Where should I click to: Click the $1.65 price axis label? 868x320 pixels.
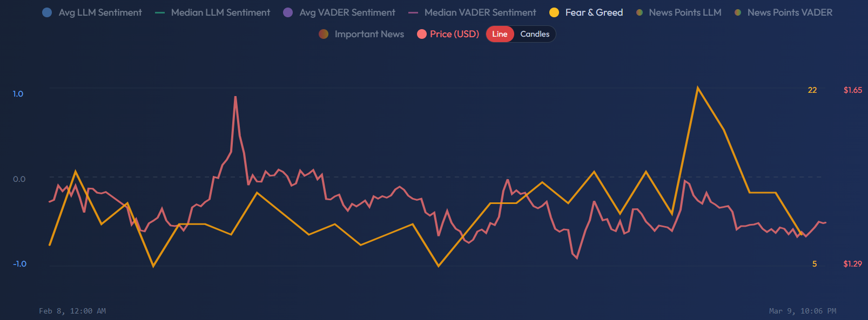853,90
